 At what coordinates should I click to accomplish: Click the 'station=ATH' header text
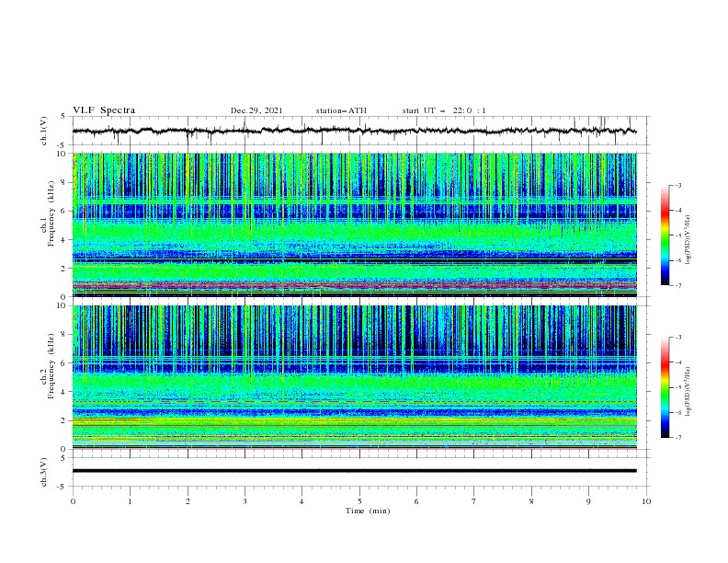tap(341, 110)
